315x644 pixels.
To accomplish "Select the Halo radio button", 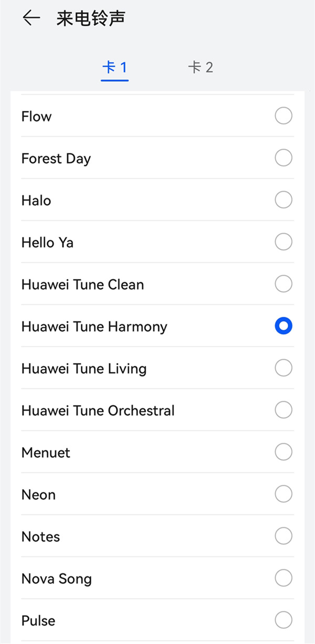I will point(283,200).
